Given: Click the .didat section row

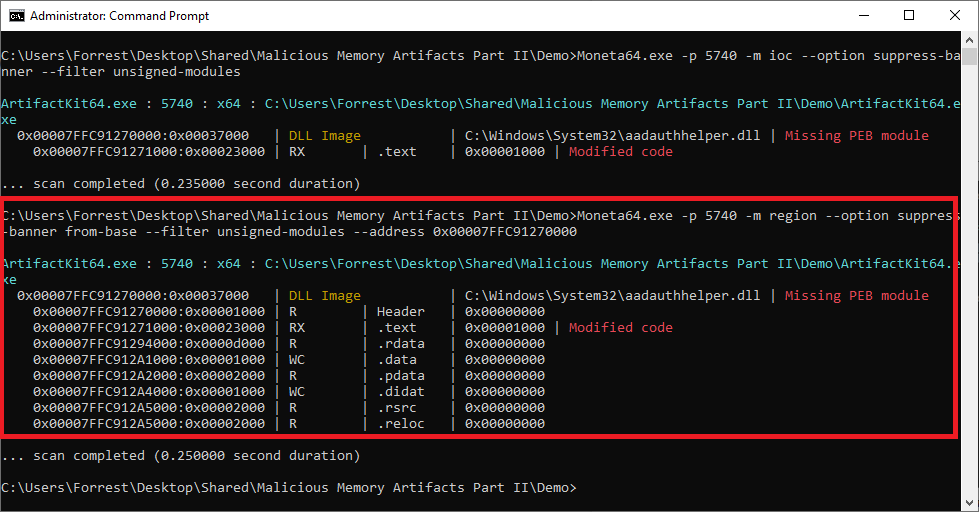Looking at the screenshot, I should pyautogui.click(x=289, y=392).
